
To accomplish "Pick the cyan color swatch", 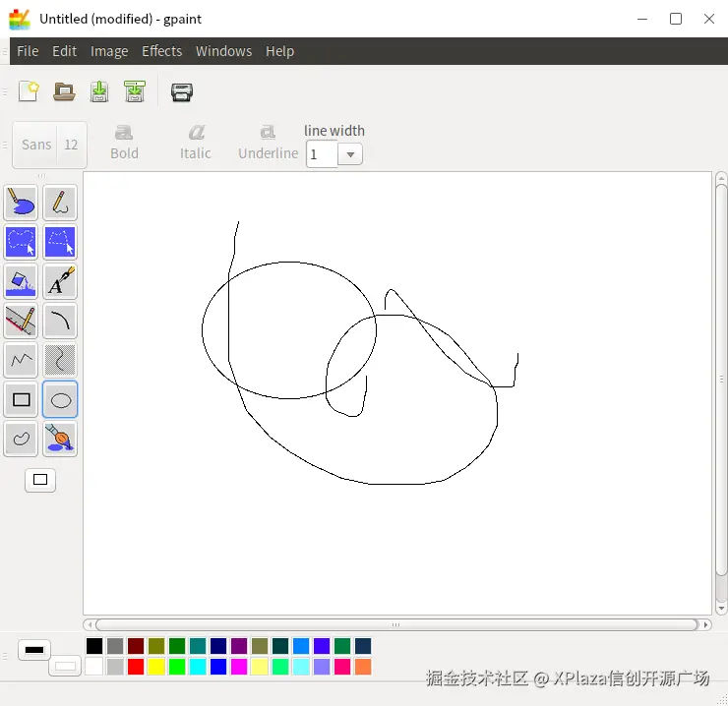I will tap(198, 667).
